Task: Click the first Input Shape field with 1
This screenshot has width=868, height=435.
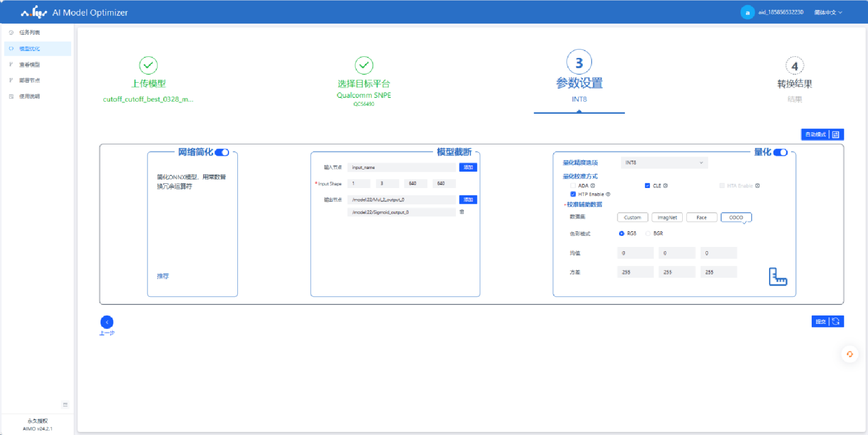Action: 359,183
